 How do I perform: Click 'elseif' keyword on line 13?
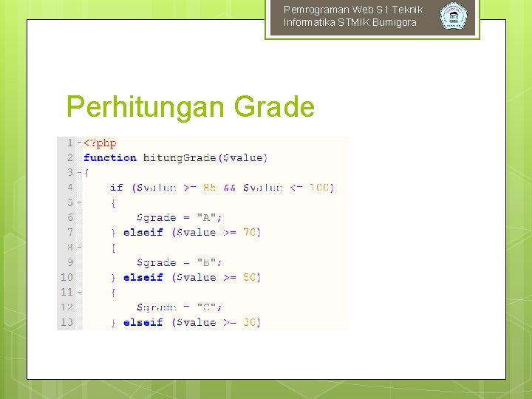[143, 322]
